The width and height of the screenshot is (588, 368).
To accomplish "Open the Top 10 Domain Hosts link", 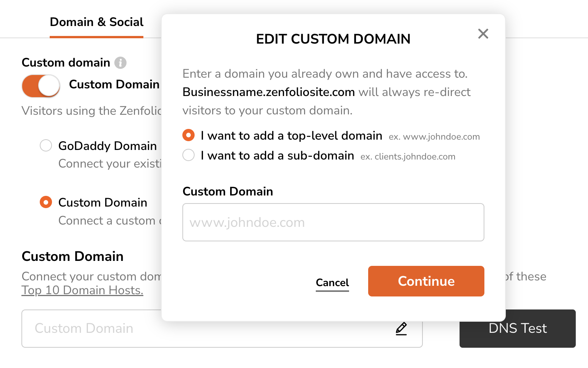I will [x=82, y=290].
